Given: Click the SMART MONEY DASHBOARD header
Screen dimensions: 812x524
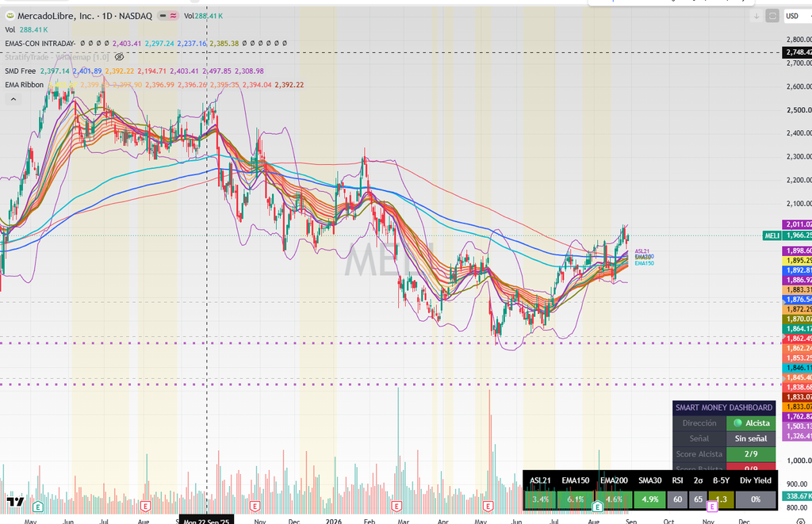Looking at the screenshot, I should click(x=724, y=407).
